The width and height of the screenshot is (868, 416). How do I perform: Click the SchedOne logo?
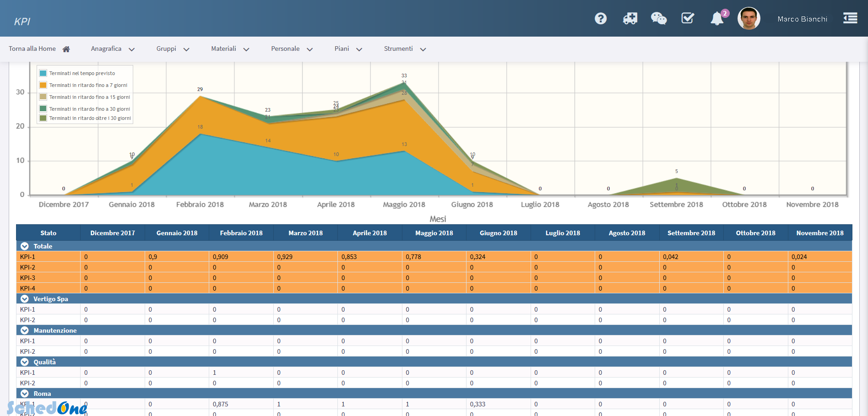47,407
